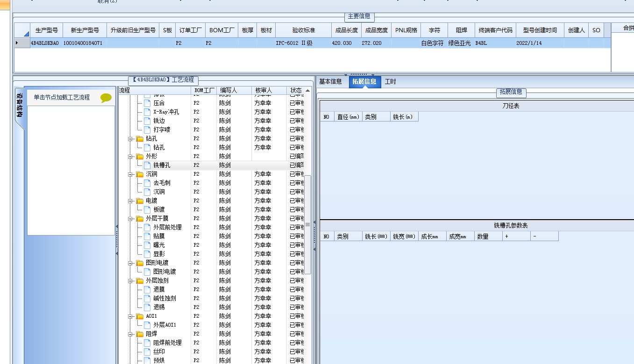This screenshot has height=364, width=634.
Task: Click the folder icon of 电镀
Action: [140, 200]
